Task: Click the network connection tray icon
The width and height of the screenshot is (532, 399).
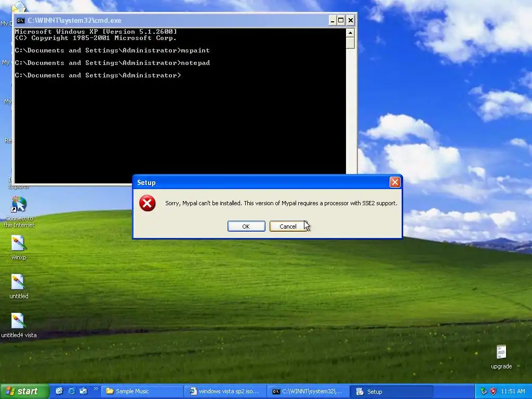Action: (x=484, y=392)
